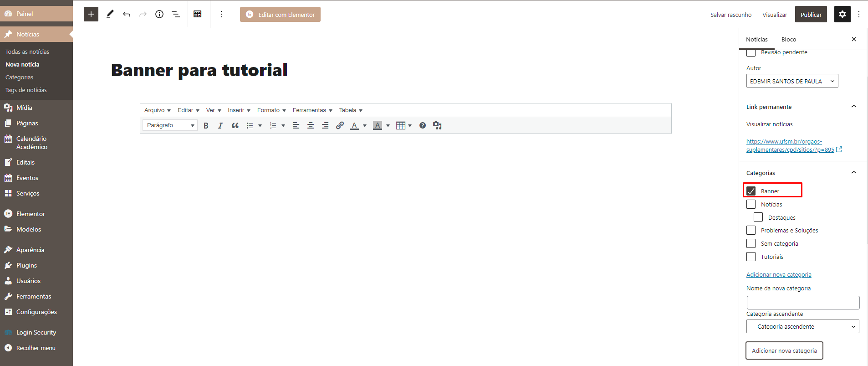Uncheck the Banner category checkbox
This screenshot has width=868, height=366.
point(751,191)
